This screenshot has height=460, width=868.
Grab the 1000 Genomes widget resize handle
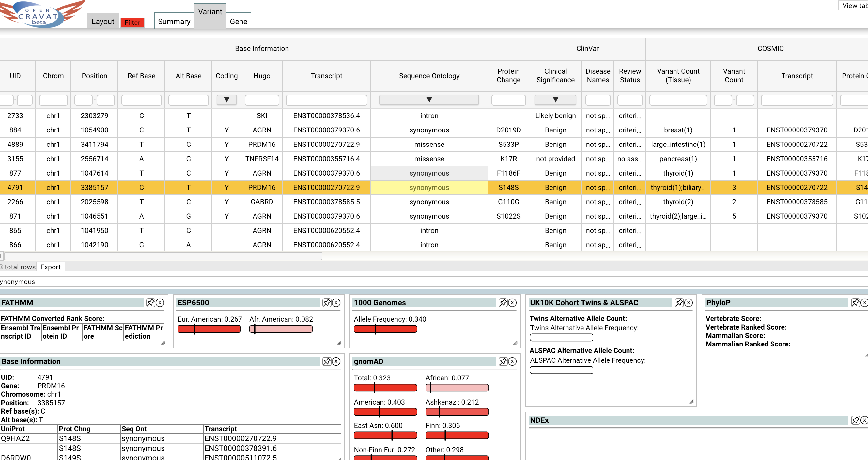[515, 343]
